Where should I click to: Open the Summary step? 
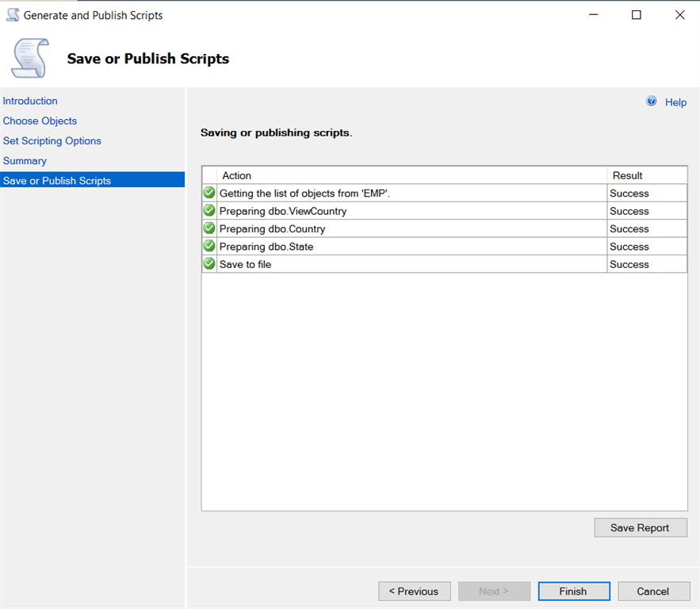point(25,160)
